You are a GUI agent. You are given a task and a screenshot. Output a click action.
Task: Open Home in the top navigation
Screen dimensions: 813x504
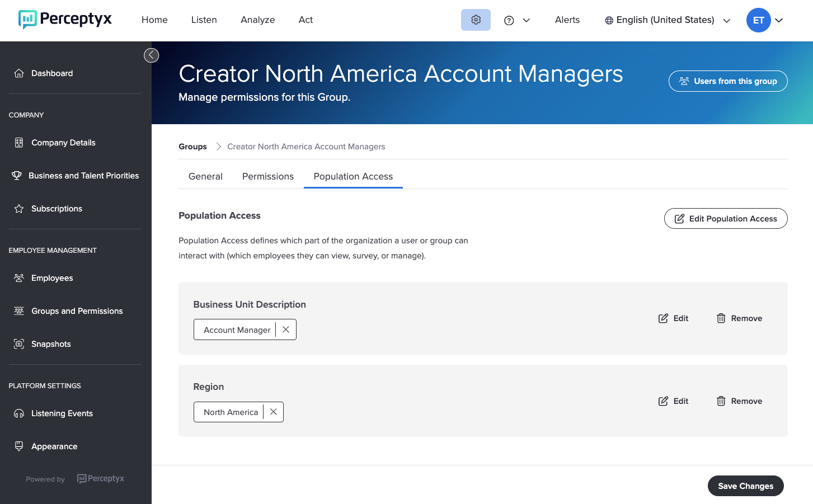[x=154, y=20]
